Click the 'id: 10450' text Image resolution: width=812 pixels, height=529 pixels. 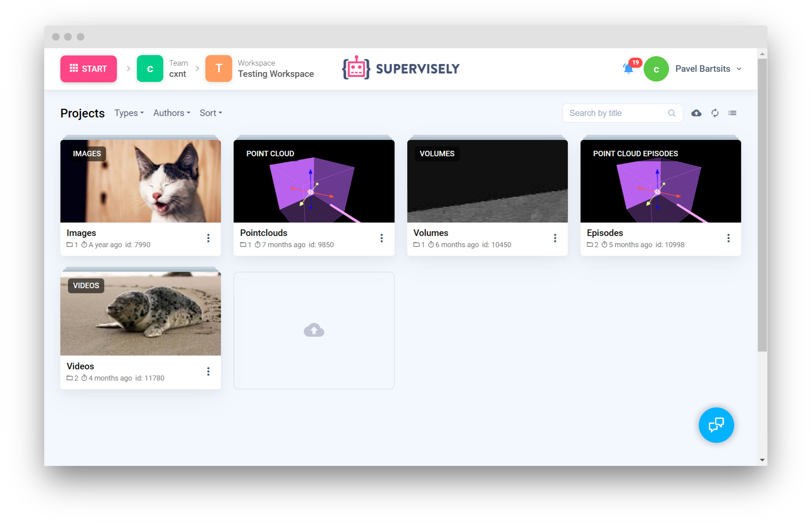tap(496, 245)
